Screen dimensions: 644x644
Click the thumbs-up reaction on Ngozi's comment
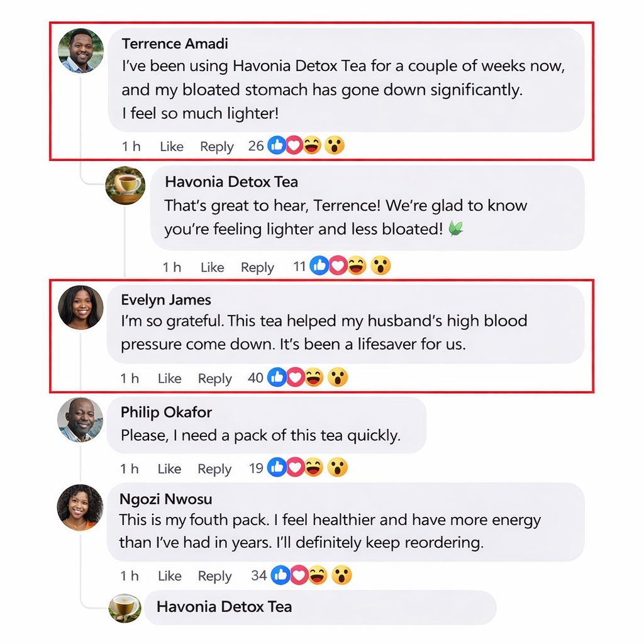(x=280, y=575)
